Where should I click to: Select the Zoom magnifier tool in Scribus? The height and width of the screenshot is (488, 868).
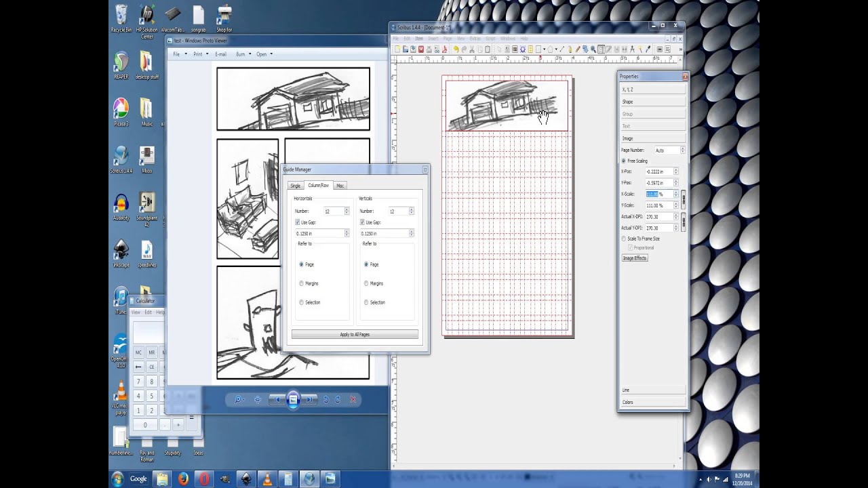pos(593,49)
